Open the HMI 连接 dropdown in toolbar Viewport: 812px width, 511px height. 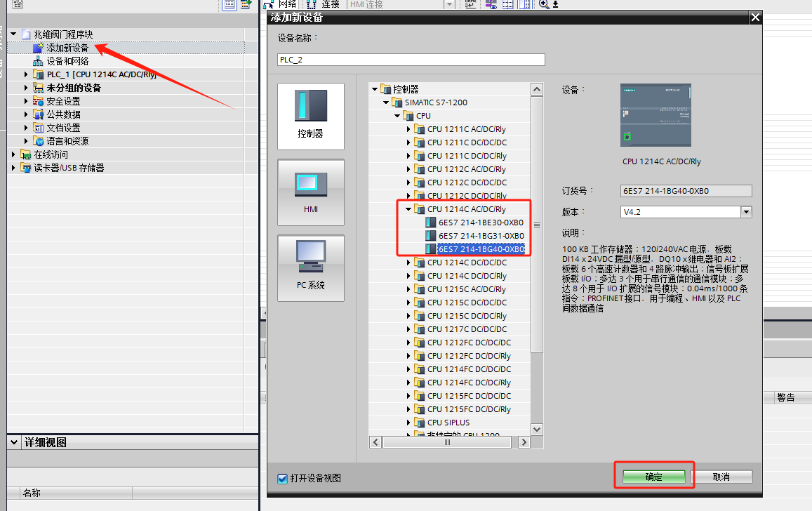click(x=449, y=4)
